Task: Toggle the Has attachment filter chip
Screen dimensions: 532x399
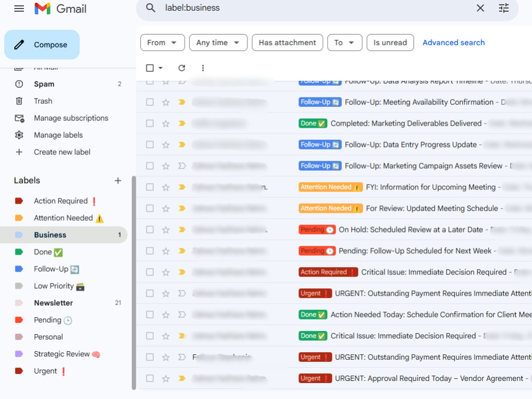Action: pyautogui.click(x=287, y=43)
